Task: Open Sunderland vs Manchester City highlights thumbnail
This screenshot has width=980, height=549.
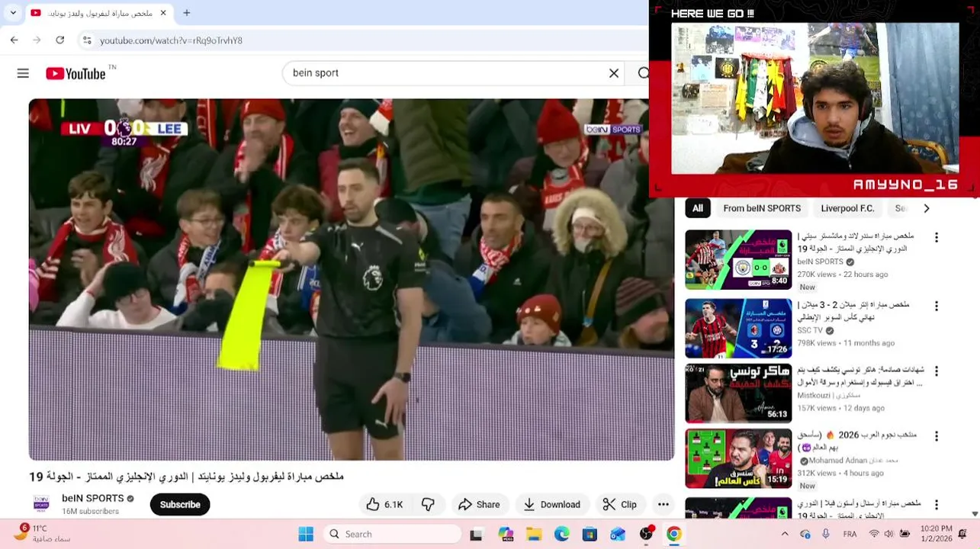Action: pyautogui.click(x=738, y=259)
